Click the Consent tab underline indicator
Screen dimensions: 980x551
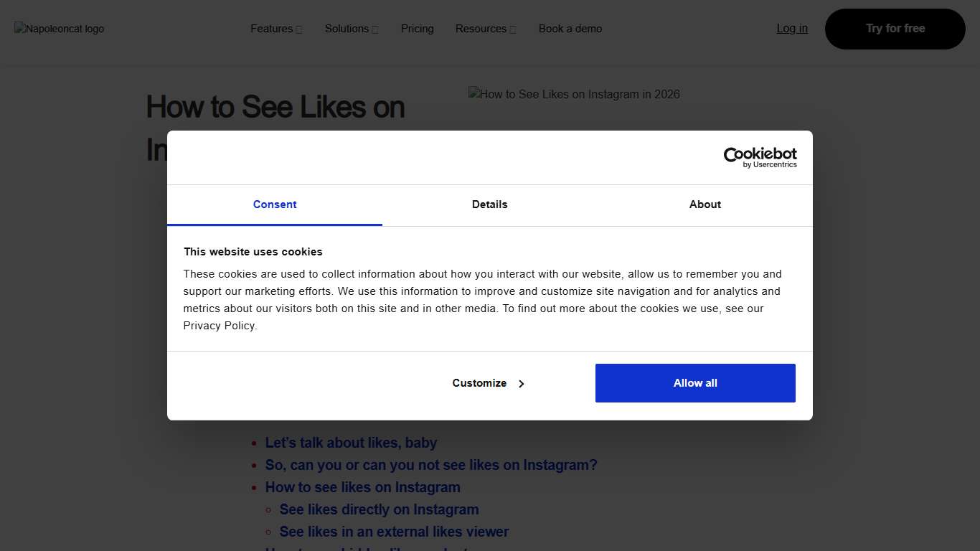(275, 223)
